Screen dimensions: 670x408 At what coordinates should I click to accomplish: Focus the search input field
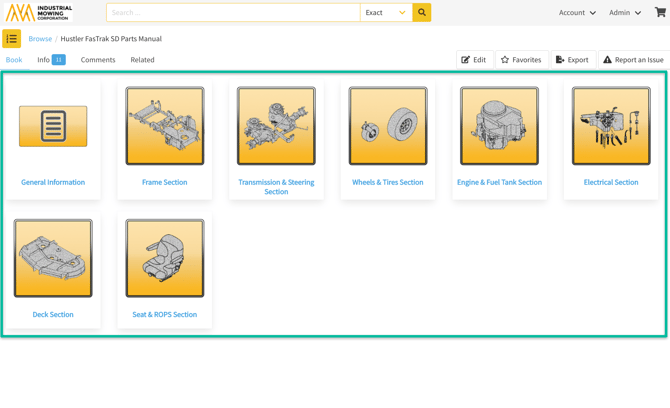[x=232, y=13]
